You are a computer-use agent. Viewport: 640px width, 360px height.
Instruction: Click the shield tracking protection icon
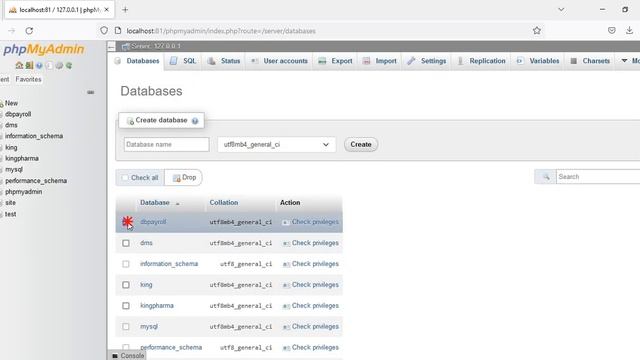point(104,31)
